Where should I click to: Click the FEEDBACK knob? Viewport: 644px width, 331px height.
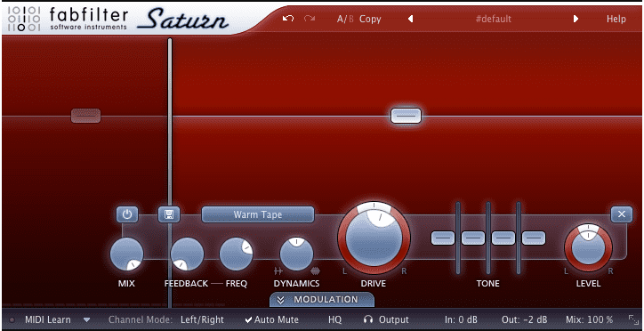pos(188,254)
